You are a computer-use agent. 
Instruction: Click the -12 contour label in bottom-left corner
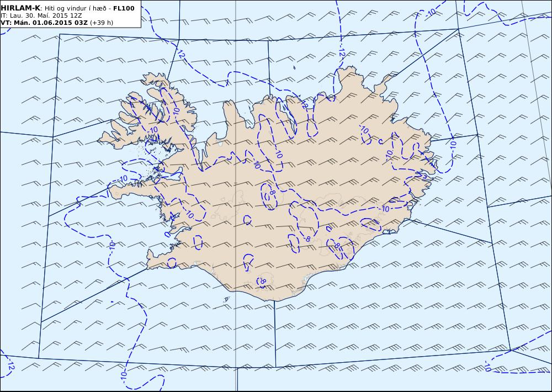point(10,364)
